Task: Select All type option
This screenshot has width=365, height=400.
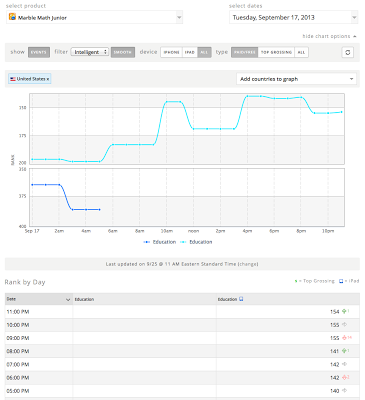Action: click(301, 52)
